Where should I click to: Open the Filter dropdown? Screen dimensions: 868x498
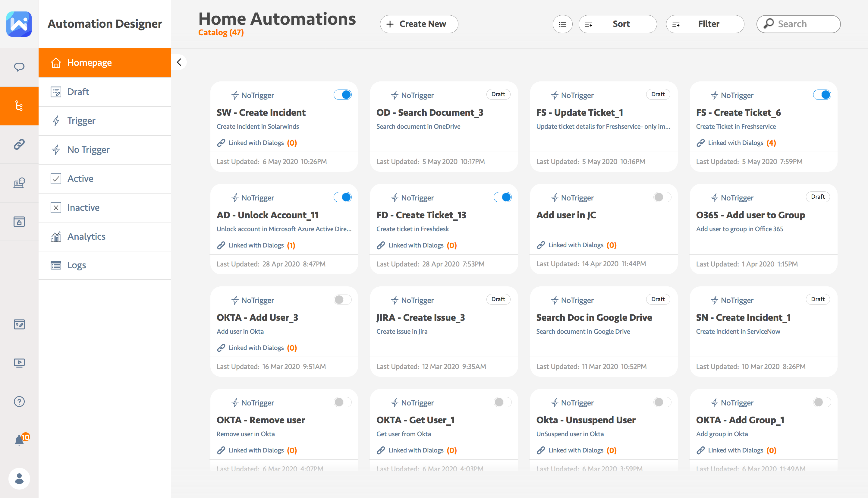(705, 24)
